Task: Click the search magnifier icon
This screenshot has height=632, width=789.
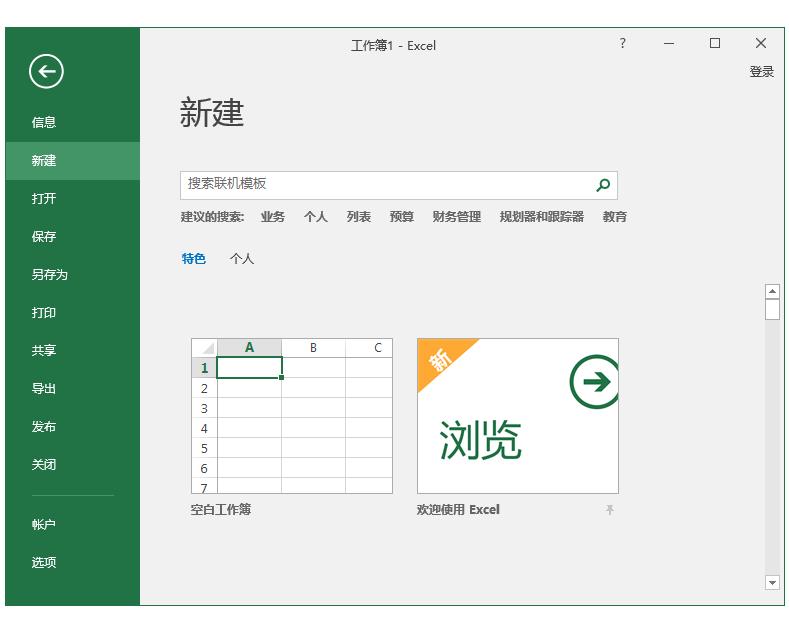Action: [x=603, y=185]
